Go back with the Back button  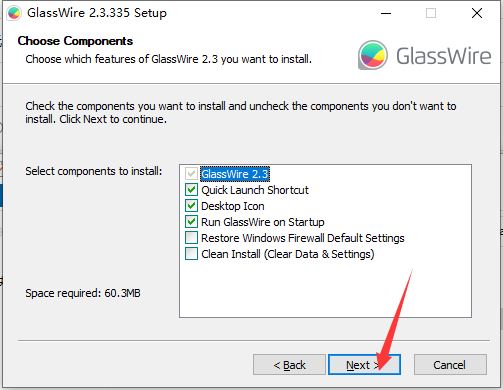pyautogui.click(x=289, y=365)
